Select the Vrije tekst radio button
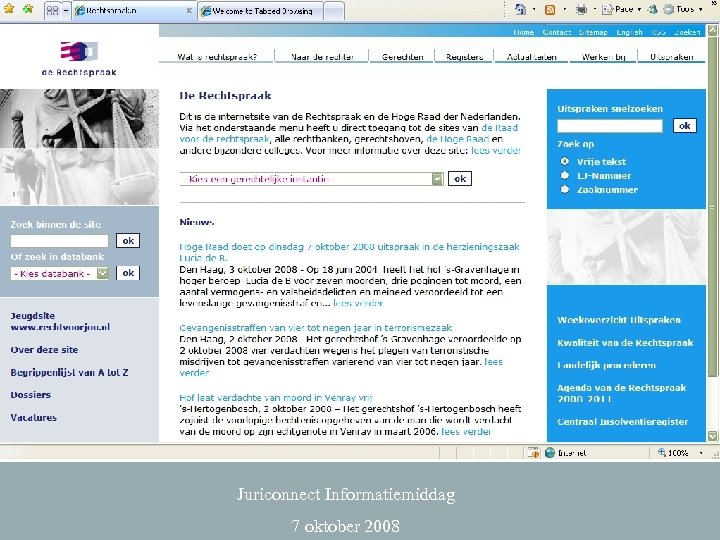 pos(565,161)
